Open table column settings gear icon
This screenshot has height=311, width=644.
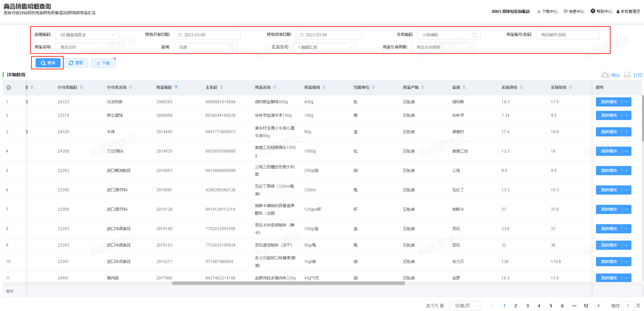[8, 88]
